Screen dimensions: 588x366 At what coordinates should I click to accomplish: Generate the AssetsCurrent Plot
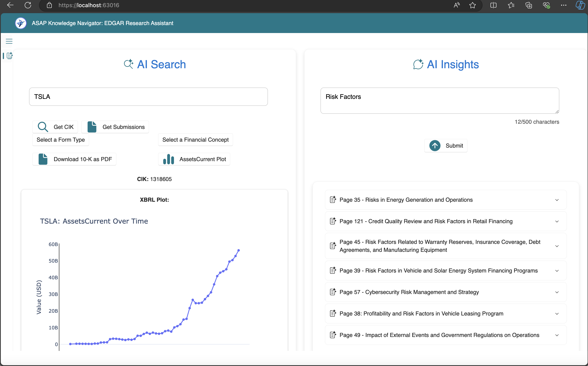(x=194, y=159)
